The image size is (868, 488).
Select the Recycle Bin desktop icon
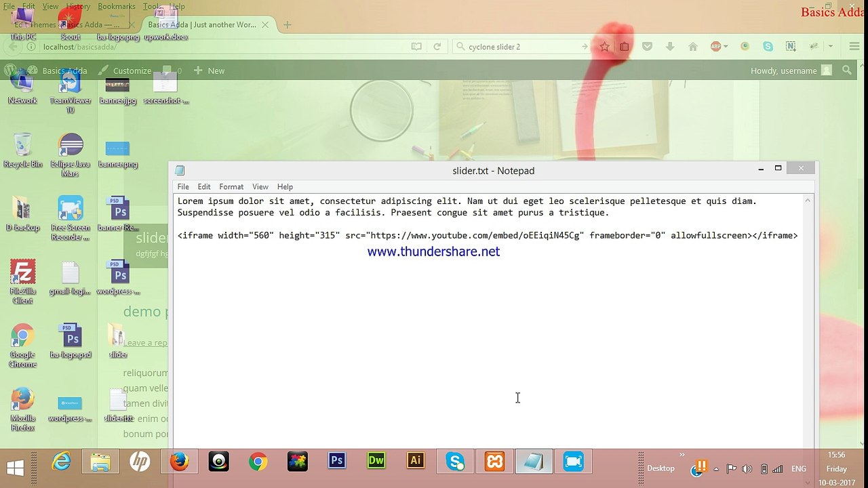click(x=22, y=150)
